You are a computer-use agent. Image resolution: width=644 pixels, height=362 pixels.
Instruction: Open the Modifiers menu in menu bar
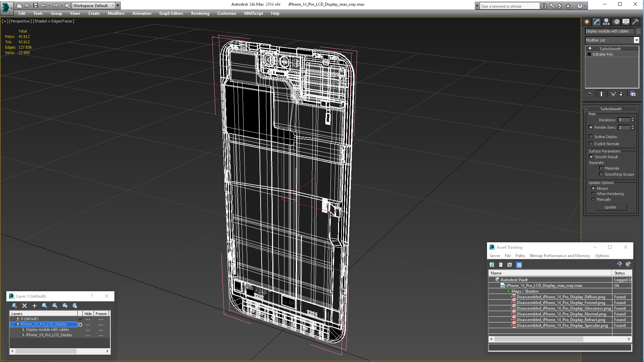[x=115, y=13]
